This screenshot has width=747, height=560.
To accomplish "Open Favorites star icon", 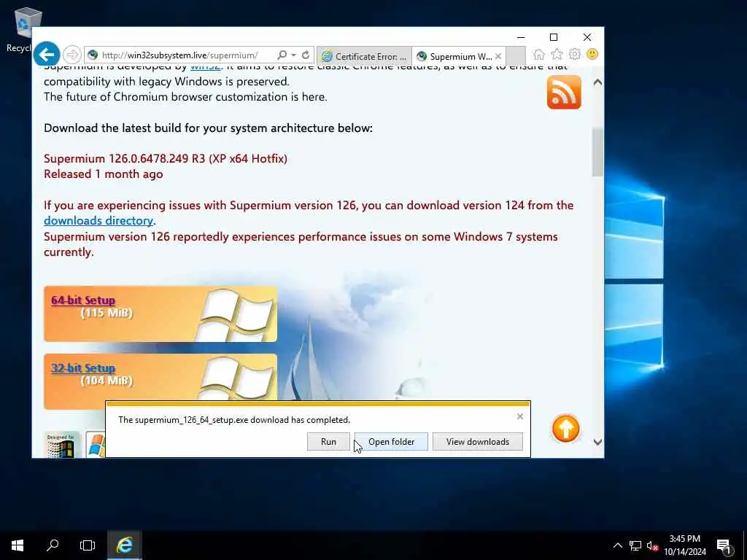I will 557,55.
